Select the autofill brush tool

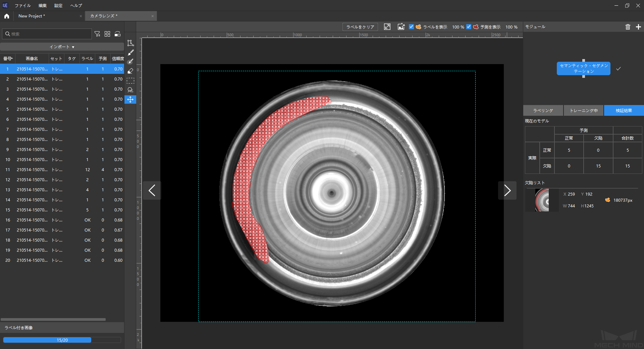click(130, 62)
